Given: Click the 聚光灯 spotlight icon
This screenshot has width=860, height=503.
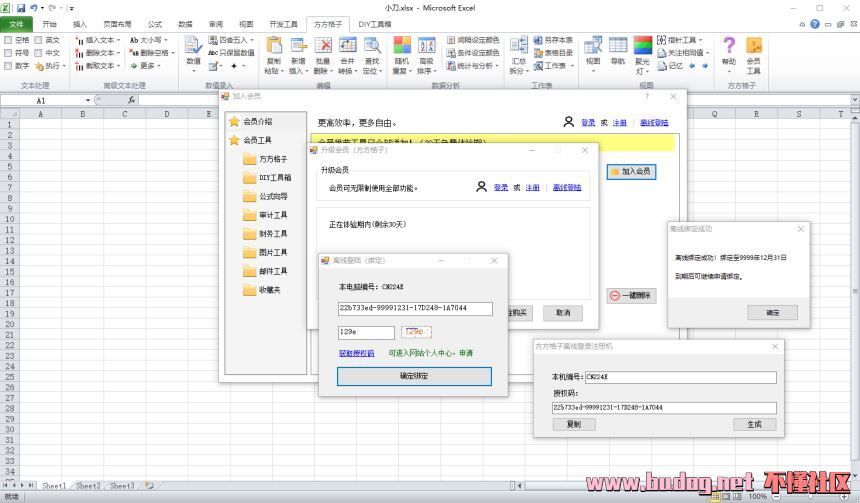Looking at the screenshot, I should [x=642, y=52].
